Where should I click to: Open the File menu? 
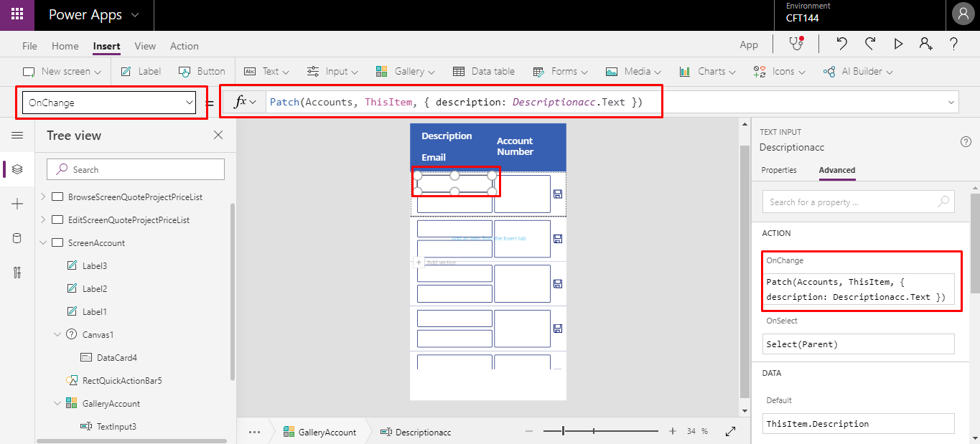pyautogui.click(x=29, y=46)
